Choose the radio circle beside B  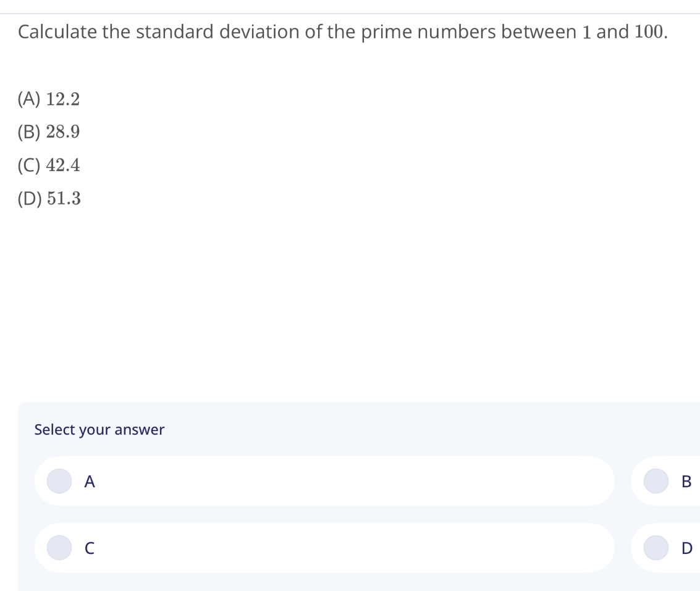pyautogui.click(x=656, y=481)
